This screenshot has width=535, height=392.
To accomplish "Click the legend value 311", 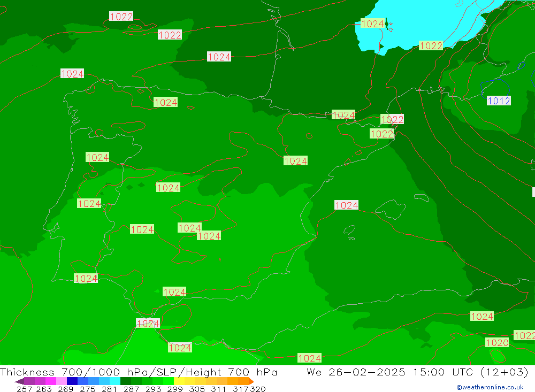I will point(218,389).
